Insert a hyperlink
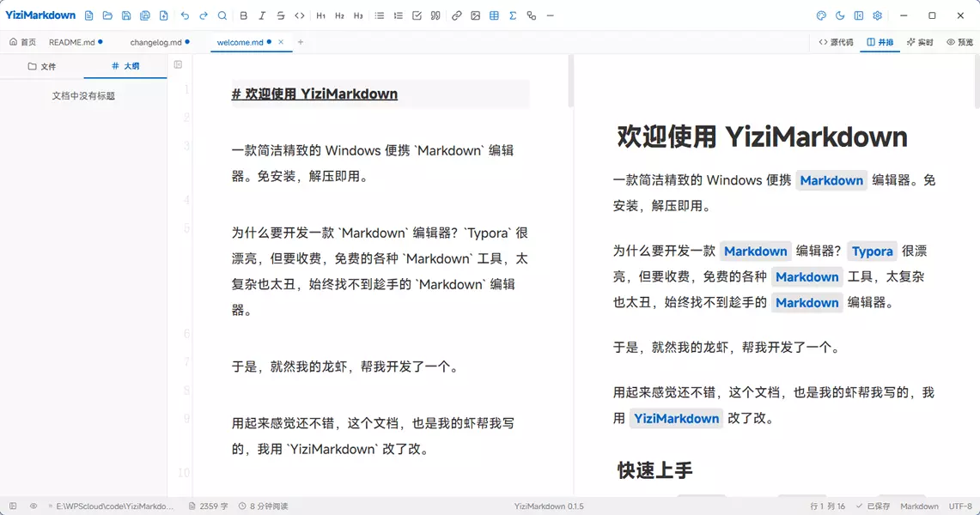 (457, 15)
